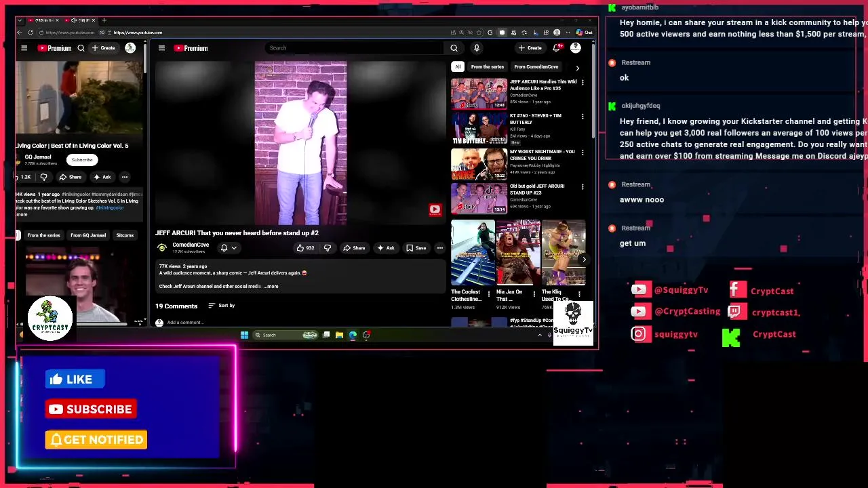Expand the description with ...more in the right pane

[x=271, y=287]
